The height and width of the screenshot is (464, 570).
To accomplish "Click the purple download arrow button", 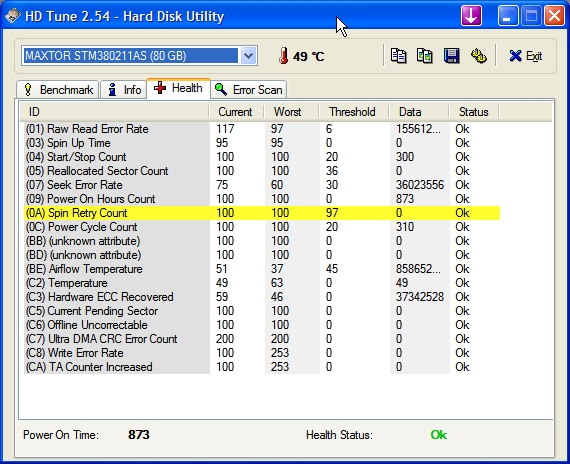I will coord(471,16).
